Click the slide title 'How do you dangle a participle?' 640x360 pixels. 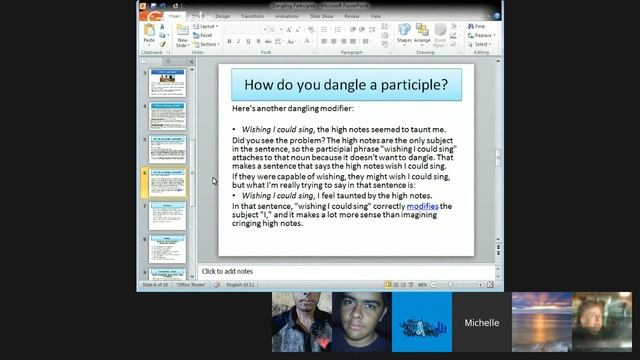[x=346, y=84]
